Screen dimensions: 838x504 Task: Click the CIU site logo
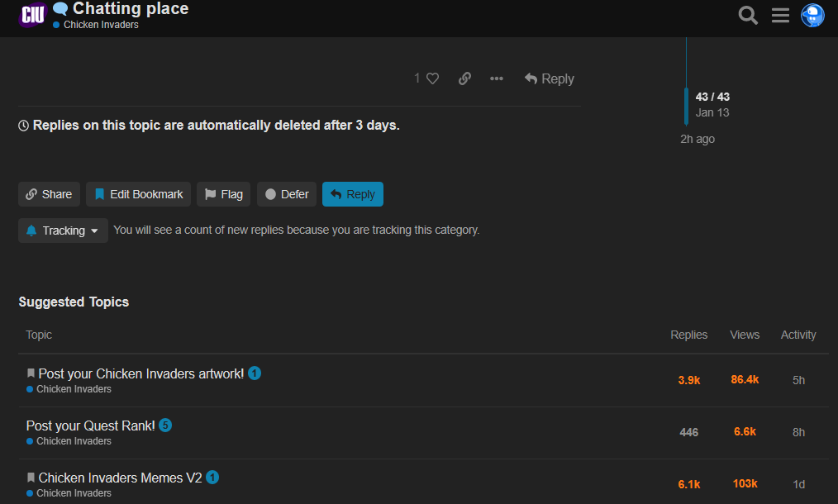click(x=32, y=15)
